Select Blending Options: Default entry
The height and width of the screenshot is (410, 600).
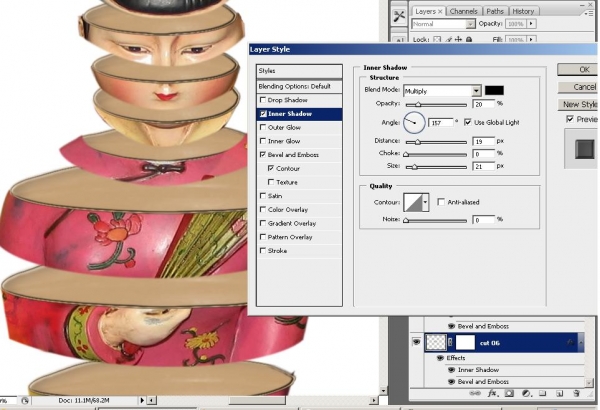coord(299,87)
